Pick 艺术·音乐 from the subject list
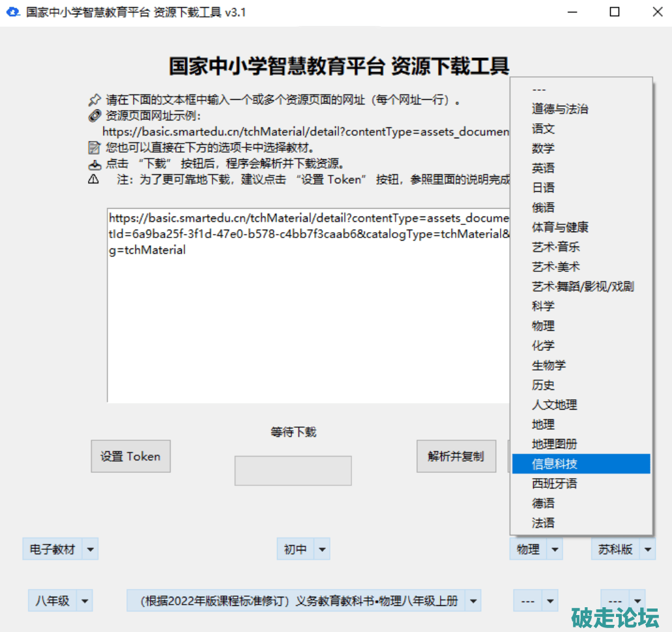 click(x=555, y=247)
